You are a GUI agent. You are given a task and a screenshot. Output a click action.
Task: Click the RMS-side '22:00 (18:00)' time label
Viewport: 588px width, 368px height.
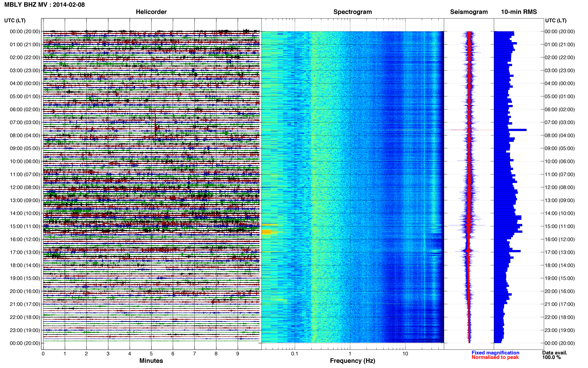click(x=560, y=317)
